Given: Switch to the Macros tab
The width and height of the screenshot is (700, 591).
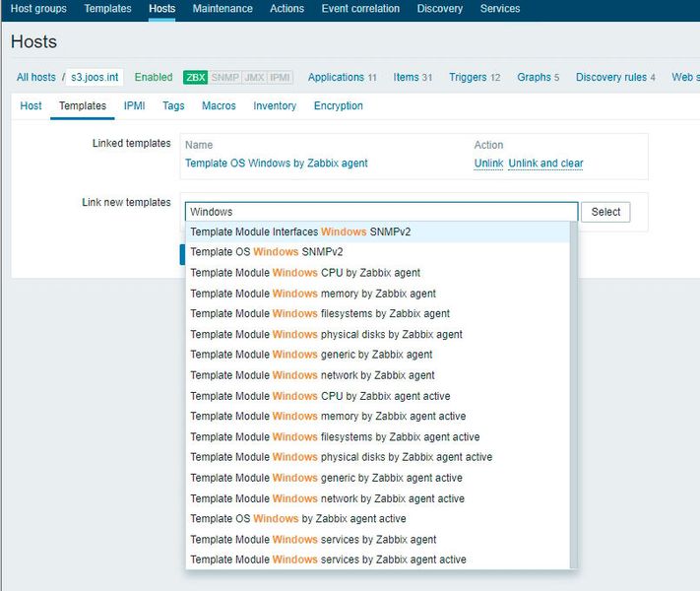Looking at the screenshot, I should pyautogui.click(x=219, y=105).
